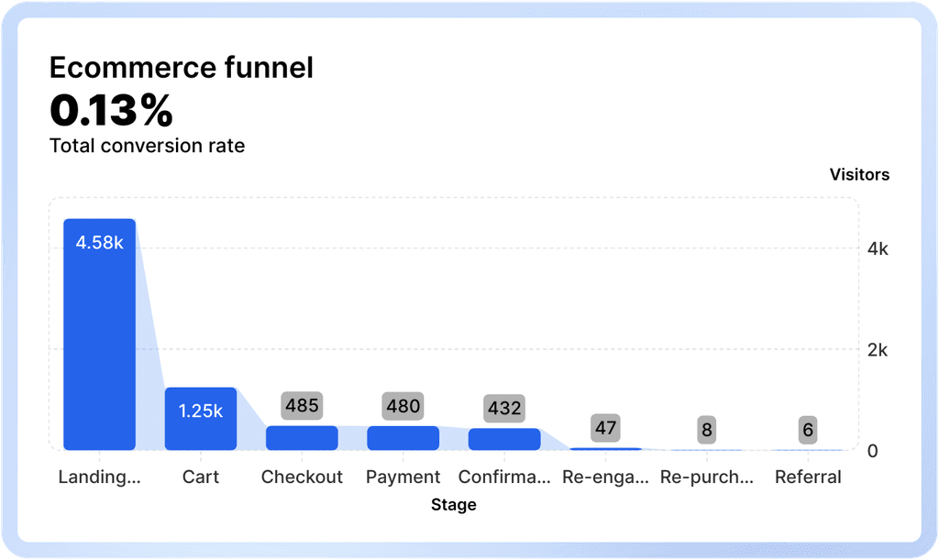Click the 1.25k value on Cart bar
The width and height of the screenshot is (939, 560).
(201, 412)
